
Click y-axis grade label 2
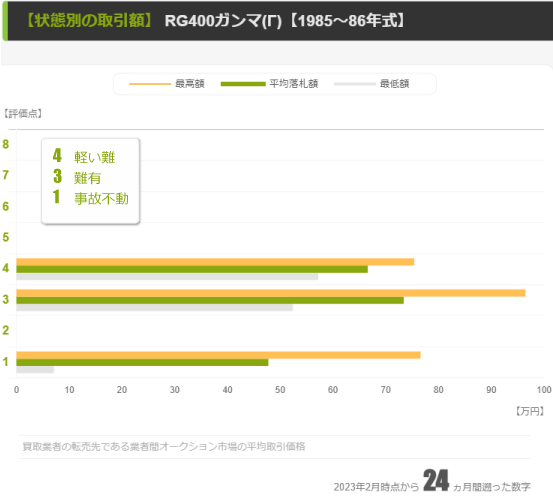(6, 331)
